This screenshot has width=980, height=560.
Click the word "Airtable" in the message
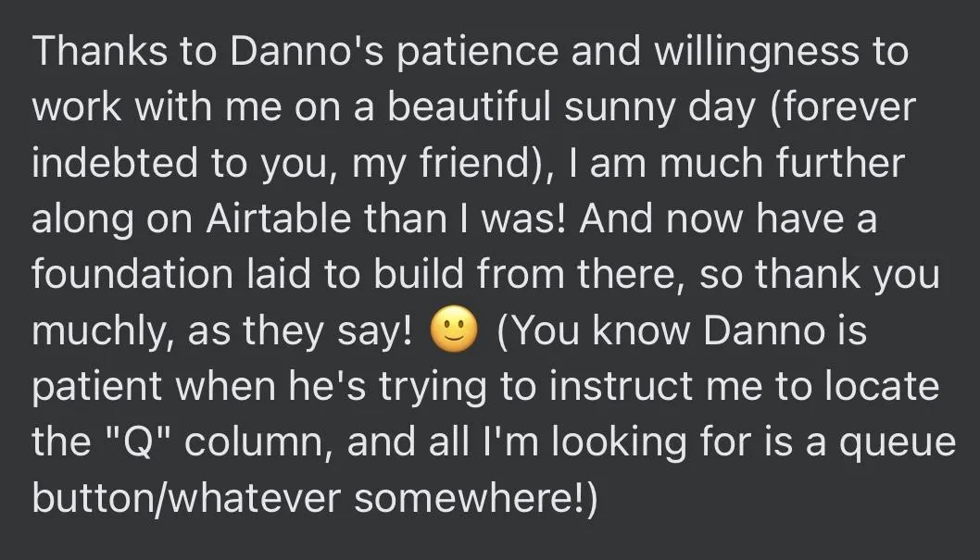pos(278,218)
